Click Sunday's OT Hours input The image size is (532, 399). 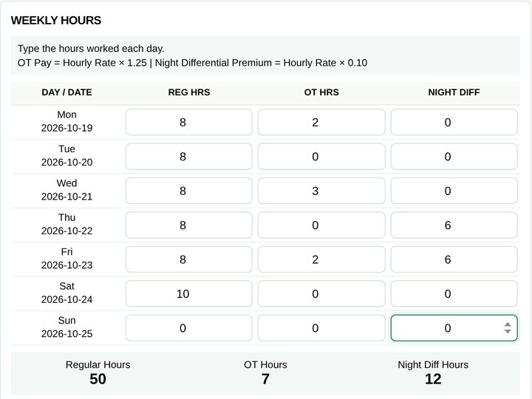click(x=321, y=328)
